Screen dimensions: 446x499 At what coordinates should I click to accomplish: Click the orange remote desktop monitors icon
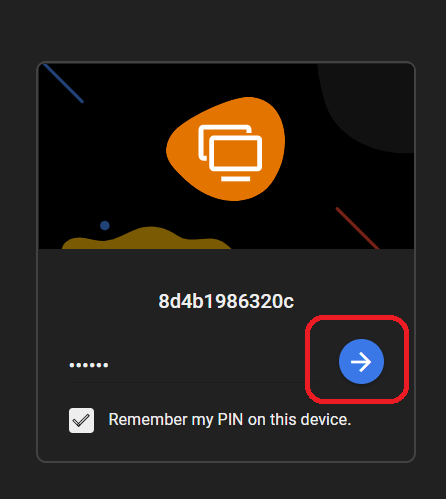(x=230, y=153)
